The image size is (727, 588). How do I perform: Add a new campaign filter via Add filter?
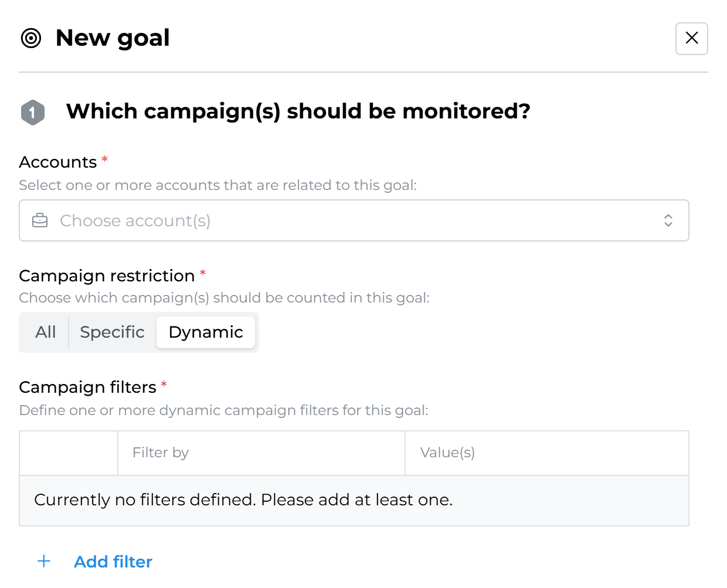pyautogui.click(x=113, y=562)
